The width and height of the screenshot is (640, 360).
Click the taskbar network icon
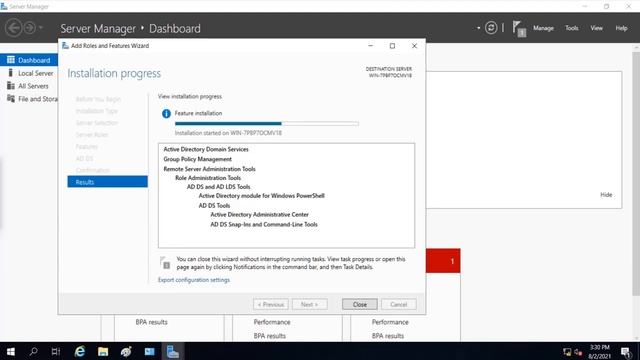tap(567, 351)
